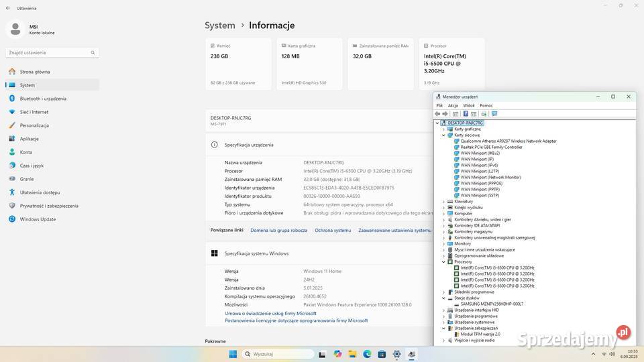Viewport: 644px width, 362px height.
Task: Open Ułatwienia dostępu settings
Action: pos(52,192)
